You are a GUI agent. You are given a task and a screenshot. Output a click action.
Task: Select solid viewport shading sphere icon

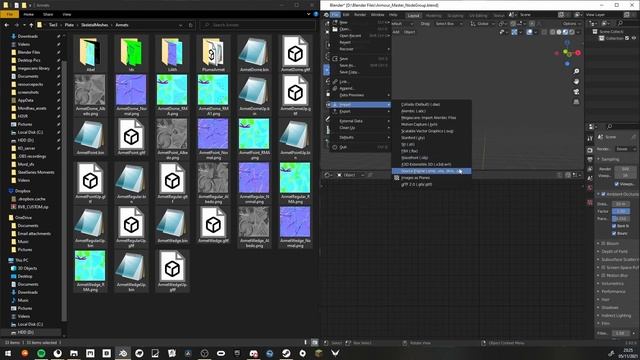(559, 32)
